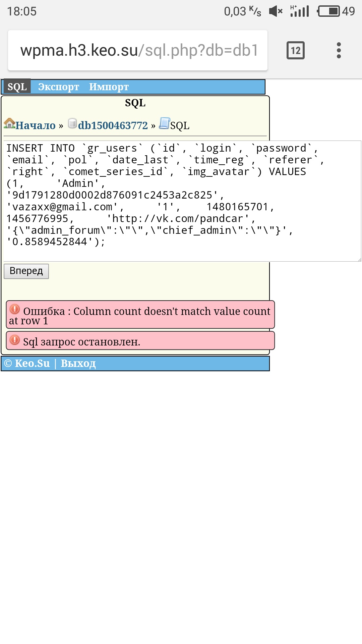Screen dimensions: 362x644
Task: Tap the muted volume icon in the status bar
Action: pos(276,11)
